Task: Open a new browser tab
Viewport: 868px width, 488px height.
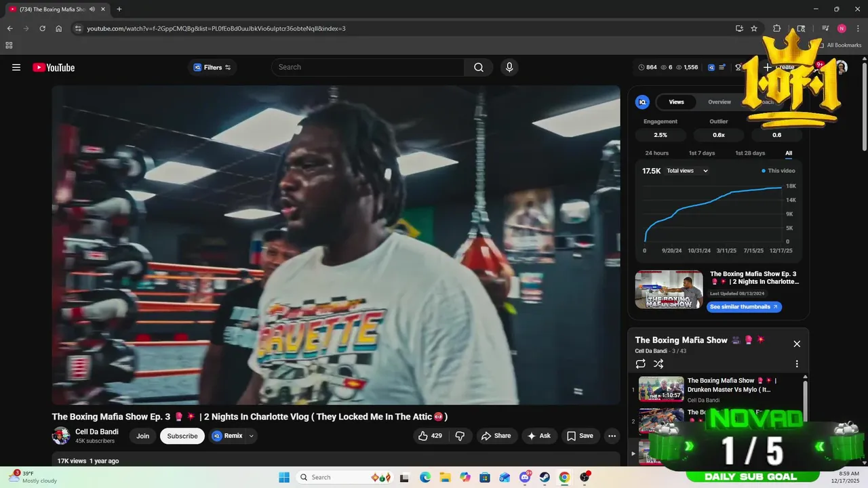Action: (119, 9)
